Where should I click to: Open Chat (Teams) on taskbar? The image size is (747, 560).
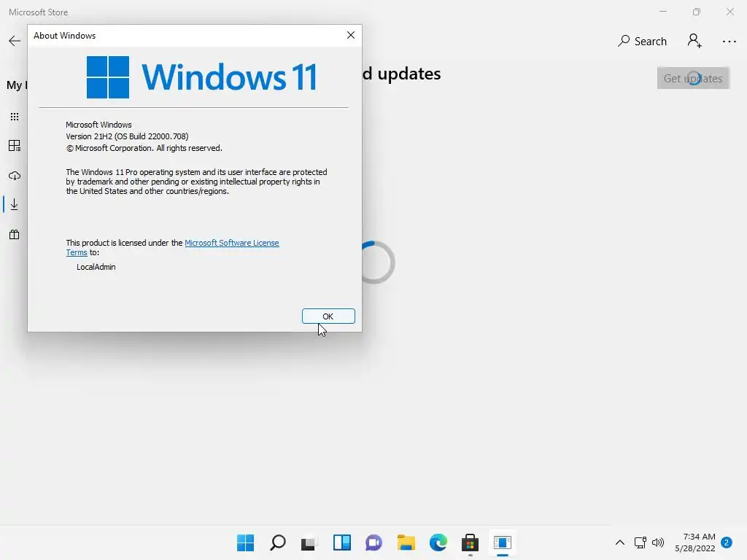pyautogui.click(x=374, y=542)
